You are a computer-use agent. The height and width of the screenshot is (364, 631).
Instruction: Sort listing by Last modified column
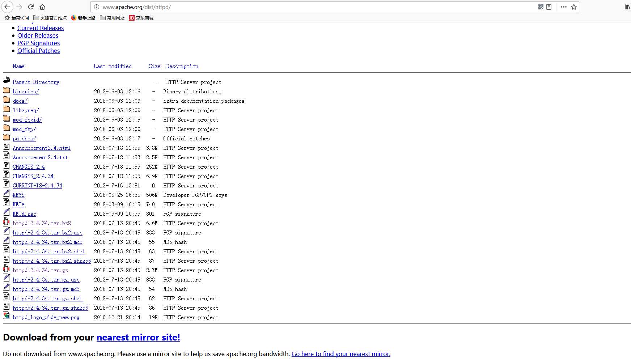pyautogui.click(x=113, y=66)
